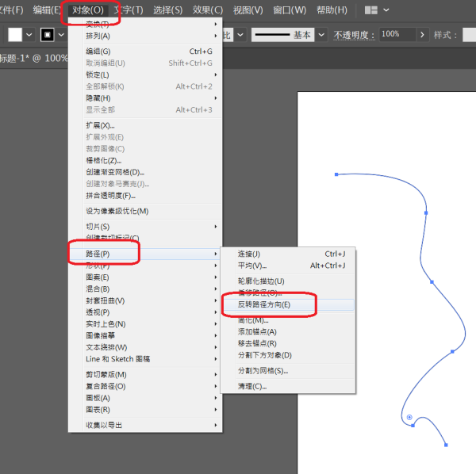Click the 未标题-1 document tab
Screen dimensions: 476x474
click(x=33, y=58)
